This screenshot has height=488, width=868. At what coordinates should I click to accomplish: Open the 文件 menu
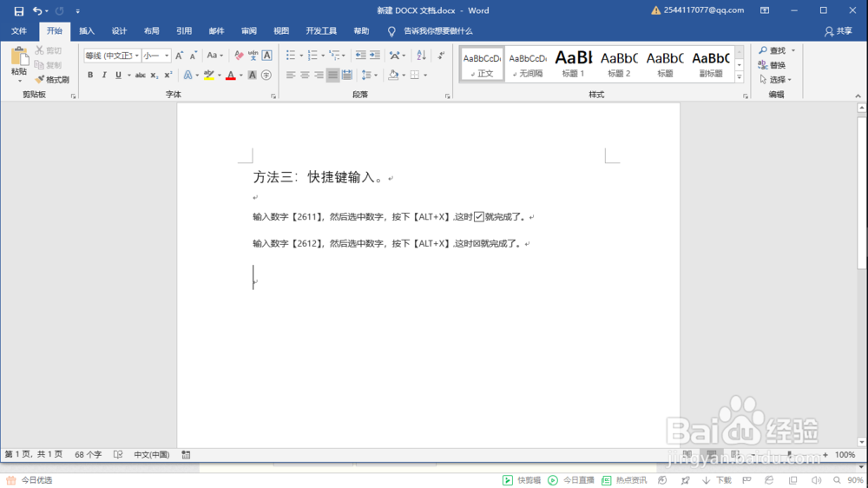click(x=19, y=31)
